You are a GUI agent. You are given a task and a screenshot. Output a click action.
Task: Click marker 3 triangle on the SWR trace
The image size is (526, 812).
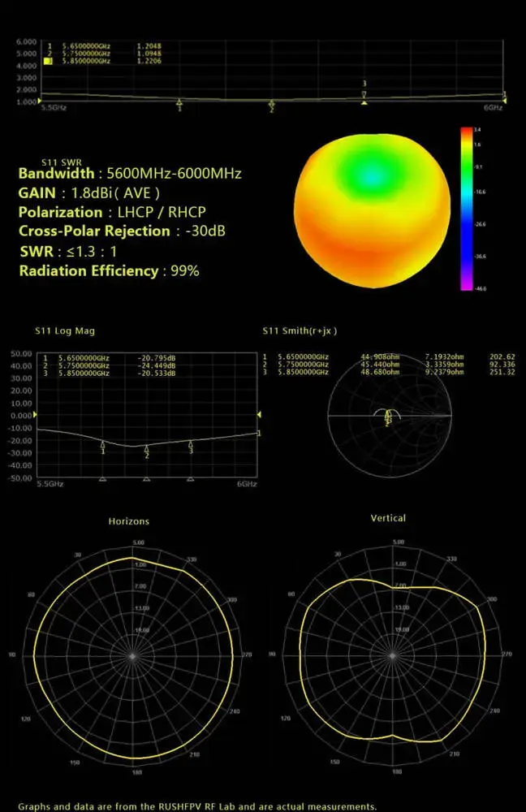(364, 93)
